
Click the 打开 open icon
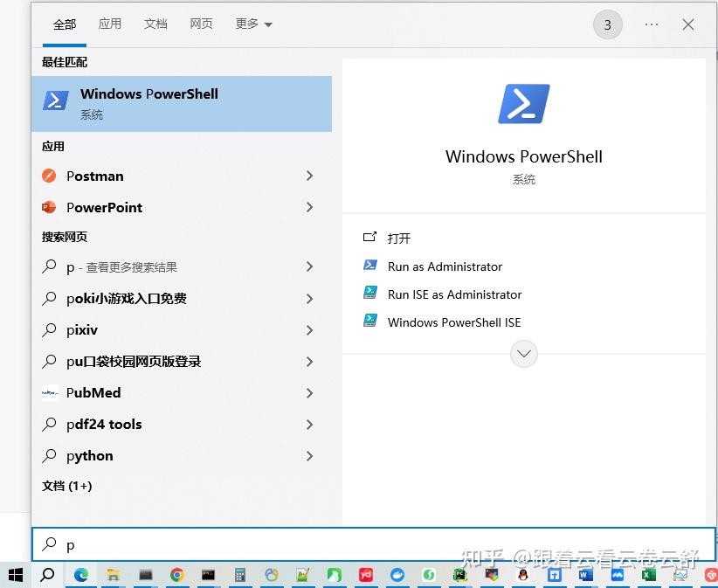click(369, 238)
